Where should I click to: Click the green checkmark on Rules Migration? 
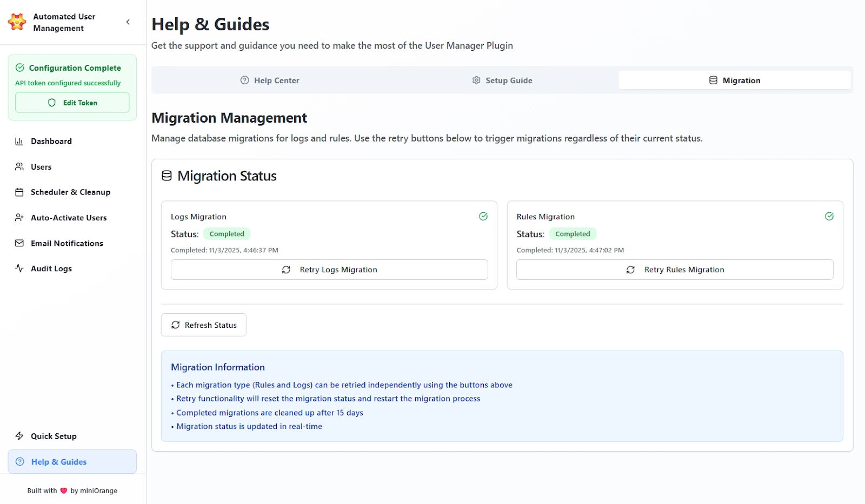tap(829, 216)
